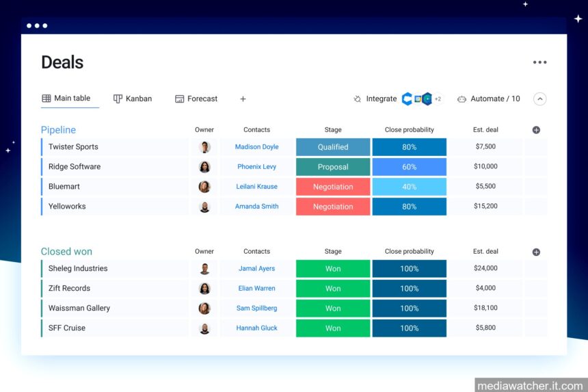Click owner avatar for Waissman Gallery
The height and width of the screenshot is (392, 588).
[x=204, y=309]
